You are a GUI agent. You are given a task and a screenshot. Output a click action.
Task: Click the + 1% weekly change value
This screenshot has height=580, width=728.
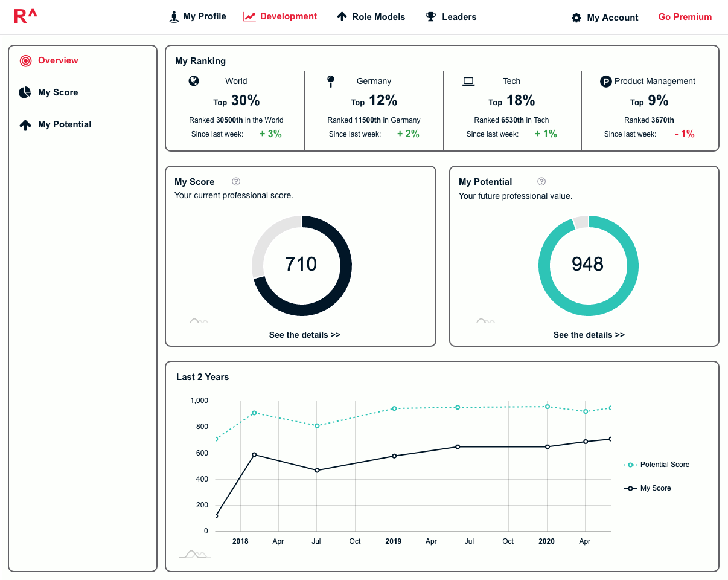[546, 134]
